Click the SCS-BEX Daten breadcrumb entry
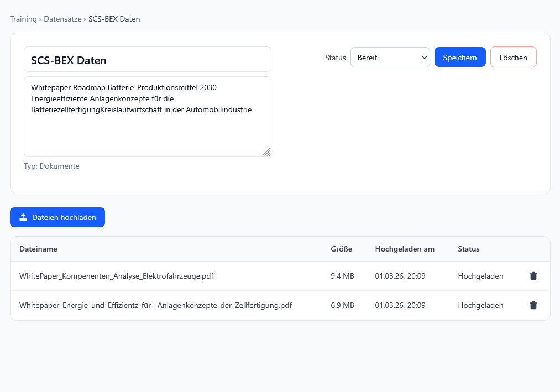The width and height of the screenshot is (560, 392). (114, 19)
